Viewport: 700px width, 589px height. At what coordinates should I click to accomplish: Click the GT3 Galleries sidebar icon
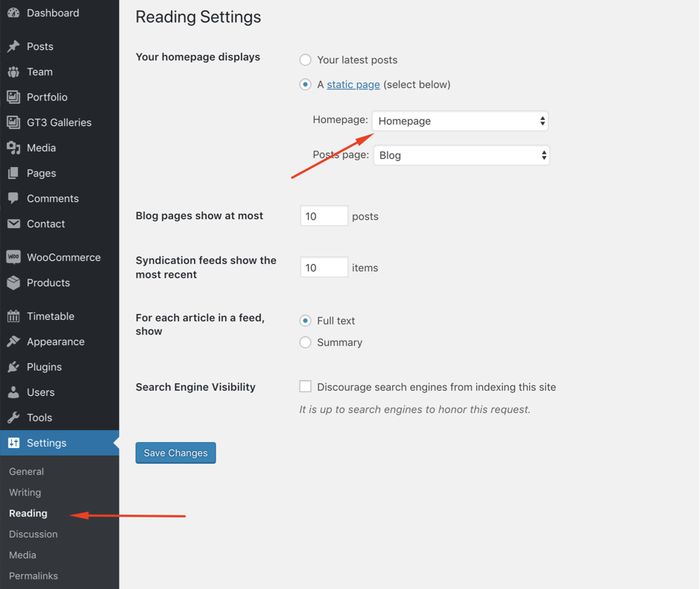point(13,122)
